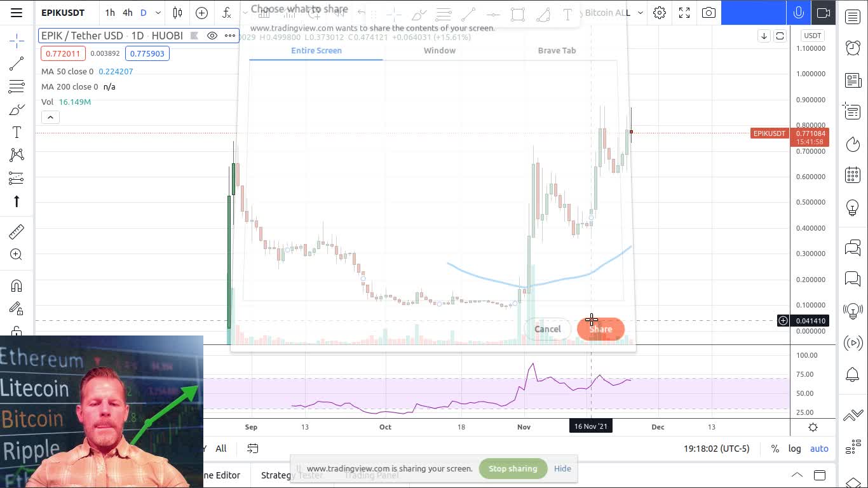This screenshot has width=868, height=488.
Task: Cancel the screen share dialog
Action: tap(548, 329)
